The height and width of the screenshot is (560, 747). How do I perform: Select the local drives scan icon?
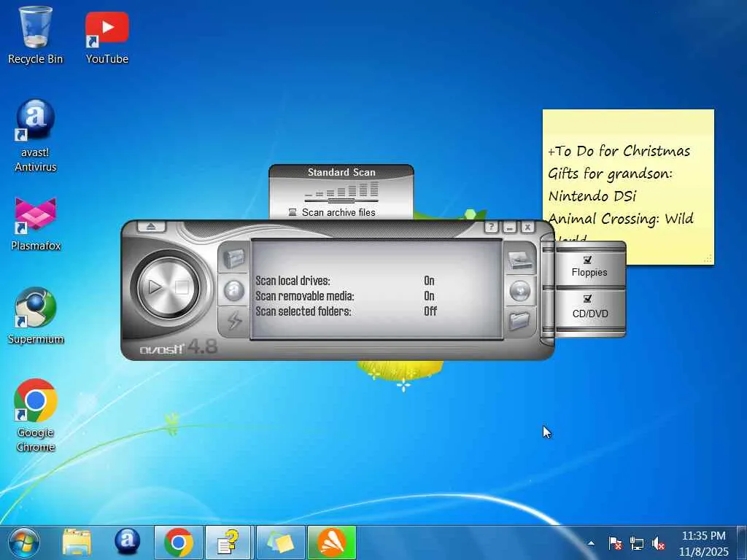pos(519,260)
